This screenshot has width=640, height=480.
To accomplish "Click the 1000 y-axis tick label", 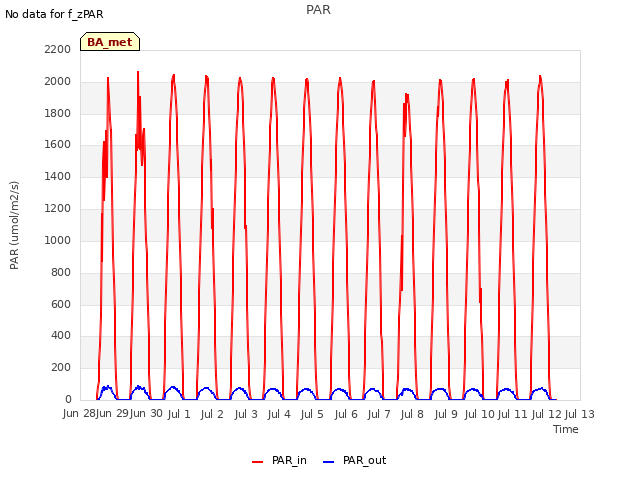I will [58, 240].
